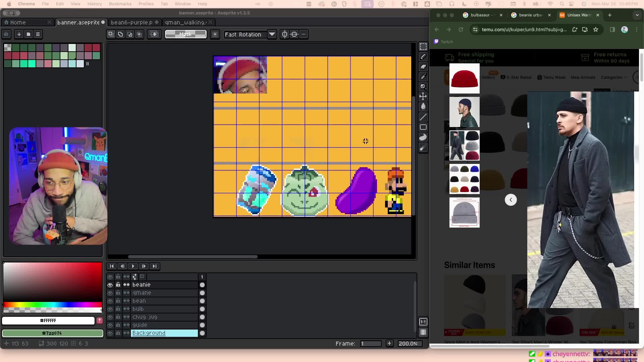Select the Eyedropper tool

click(x=423, y=77)
